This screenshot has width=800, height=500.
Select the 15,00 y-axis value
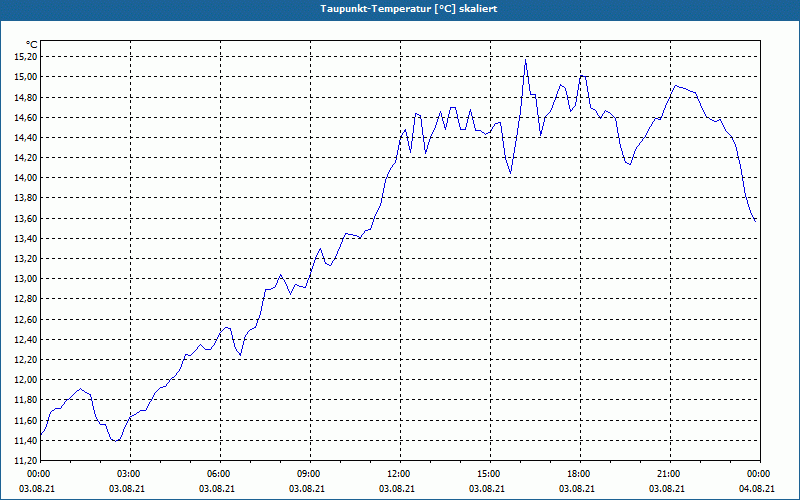coord(24,77)
